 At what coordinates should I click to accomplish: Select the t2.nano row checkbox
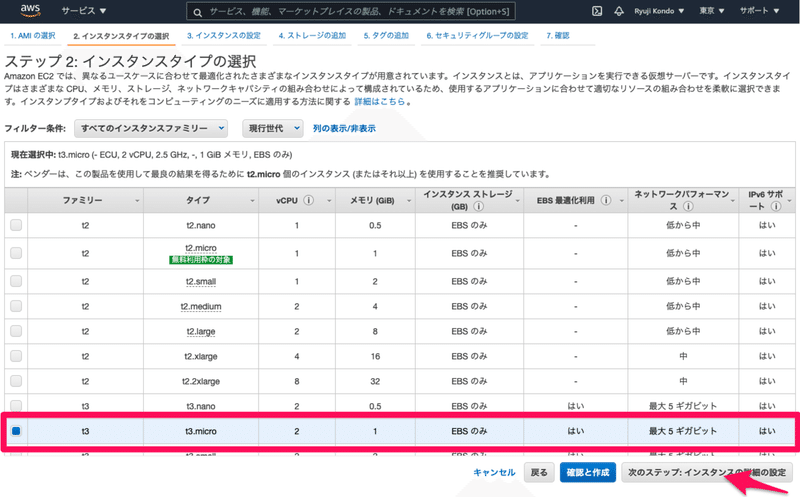(16, 225)
